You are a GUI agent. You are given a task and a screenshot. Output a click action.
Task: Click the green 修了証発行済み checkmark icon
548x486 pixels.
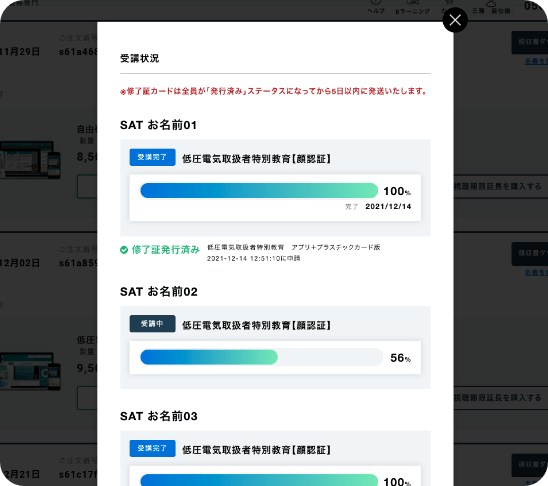point(124,250)
